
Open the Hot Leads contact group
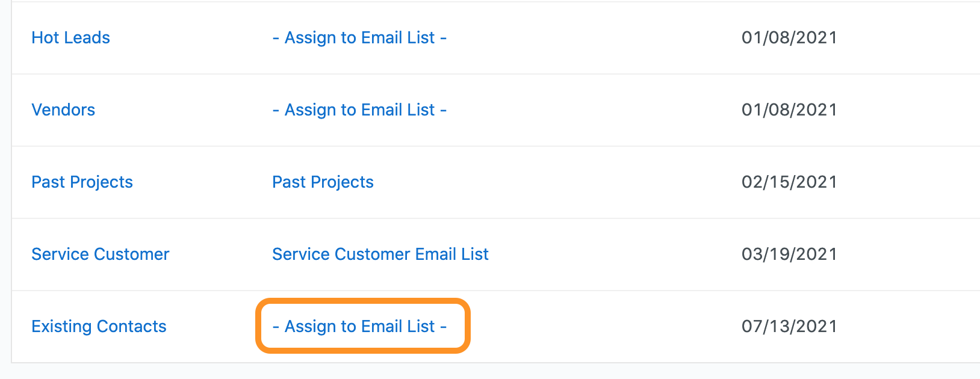pos(70,37)
